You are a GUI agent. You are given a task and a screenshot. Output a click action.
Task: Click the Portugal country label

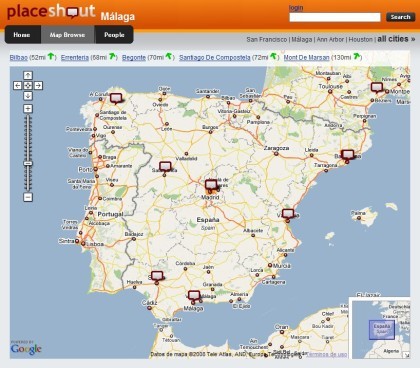[x=110, y=214]
